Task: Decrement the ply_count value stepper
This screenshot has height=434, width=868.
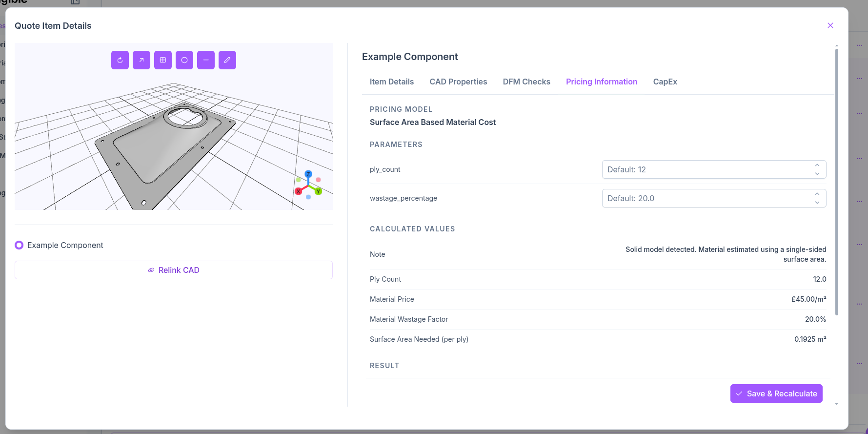Action: tap(817, 174)
